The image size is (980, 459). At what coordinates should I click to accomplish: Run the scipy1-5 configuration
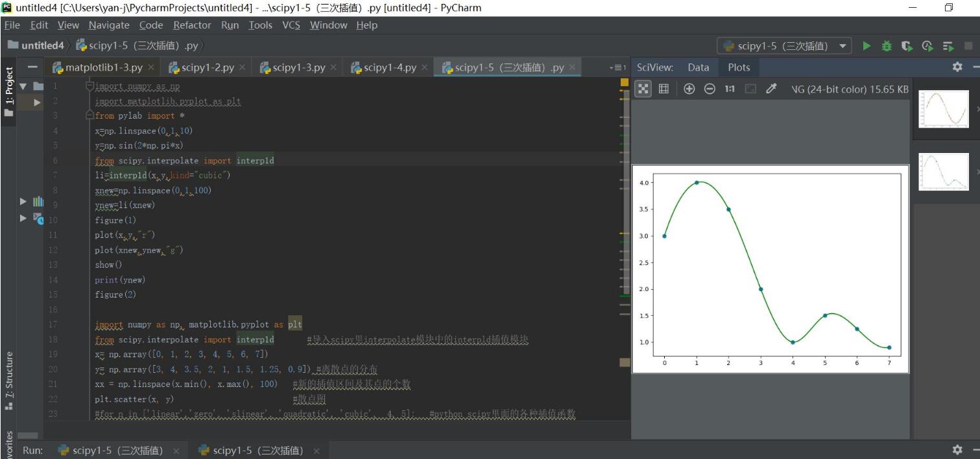pos(866,47)
